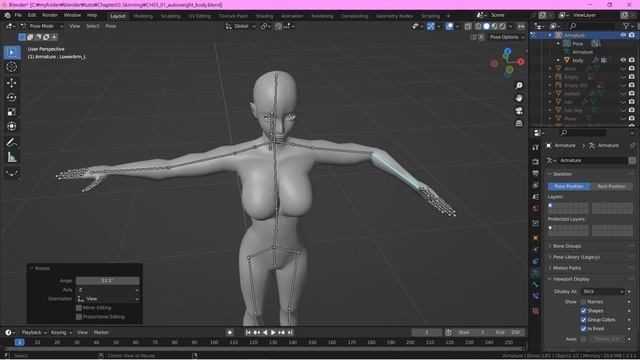The height and width of the screenshot is (360, 640).
Task: Pick the Rotate tool
Action: pos(11,97)
